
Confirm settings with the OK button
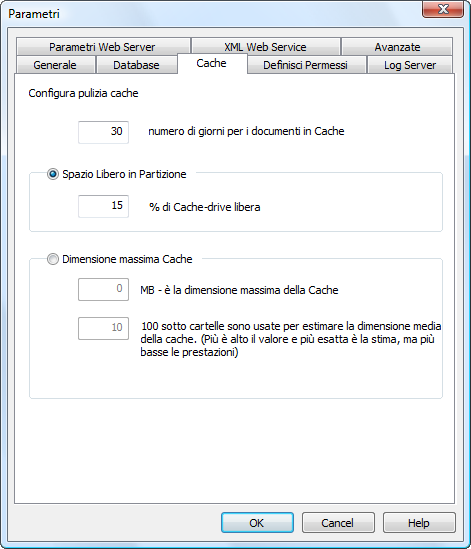pyautogui.click(x=257, y=522)
